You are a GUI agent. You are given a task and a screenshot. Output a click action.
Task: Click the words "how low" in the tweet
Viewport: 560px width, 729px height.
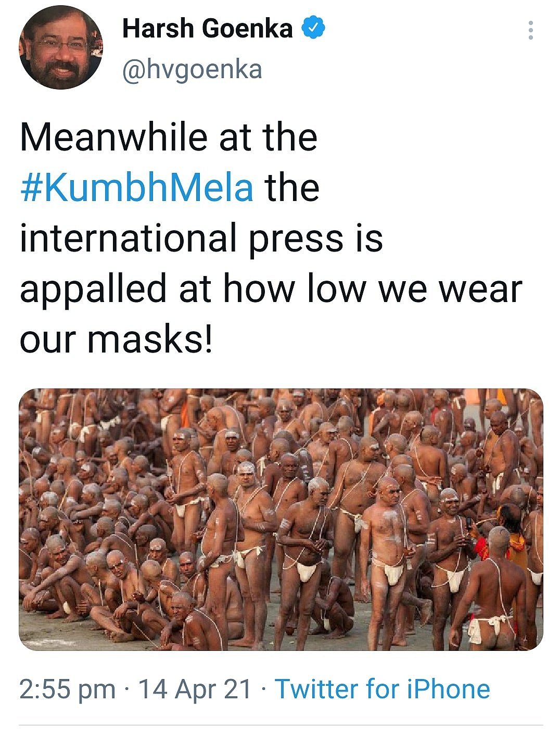[x=294, y=290]
